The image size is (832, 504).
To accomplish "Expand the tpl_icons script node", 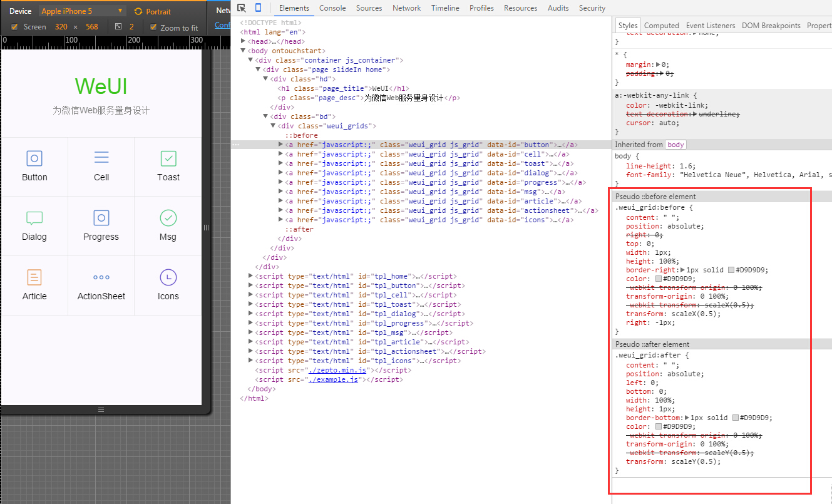I will 251,361.
